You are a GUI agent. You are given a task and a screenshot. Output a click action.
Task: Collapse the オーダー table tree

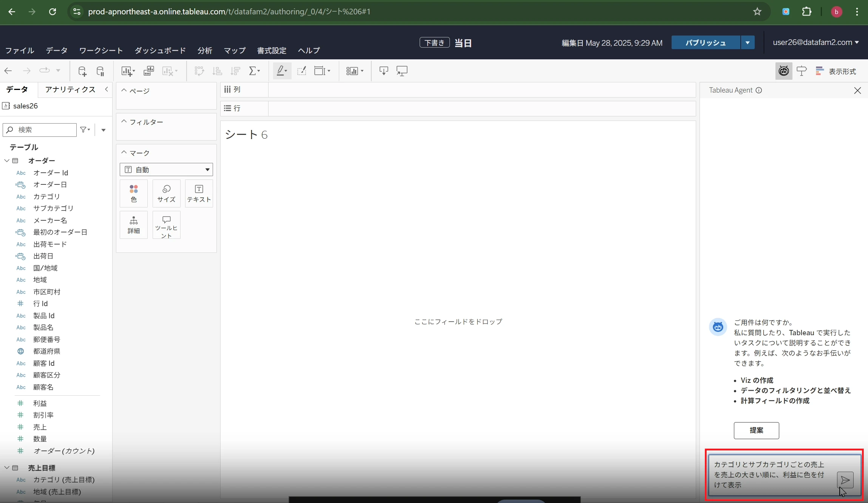click(x=7, y=161)
